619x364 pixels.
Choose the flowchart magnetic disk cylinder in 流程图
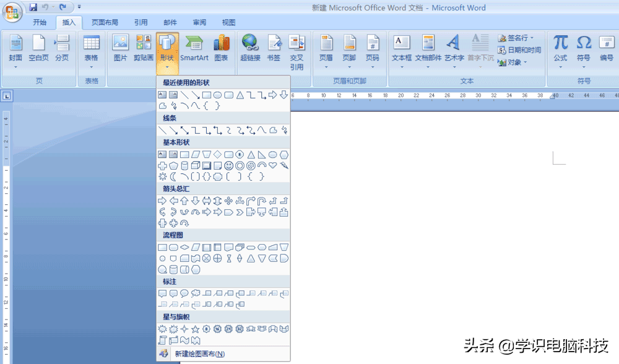pyautogui.click(x=173, y=270)
